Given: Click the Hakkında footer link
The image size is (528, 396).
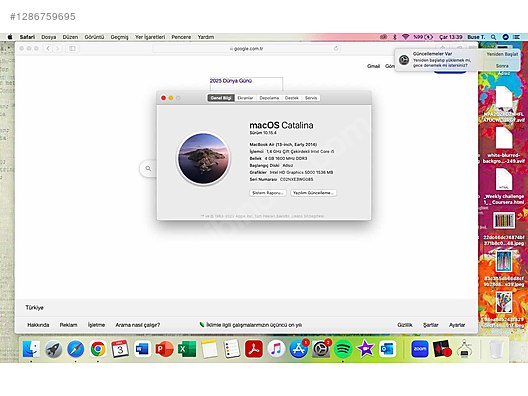Looking at the screenshot, I should [x=38, y=325].
